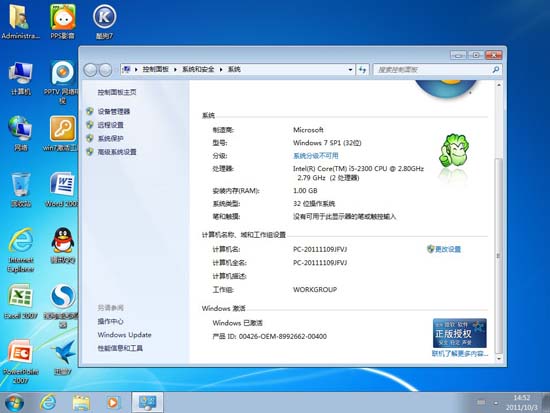This screenshot has width=550, height=413.
Task: Click the input method tray indicator
Action: (481, 402)
